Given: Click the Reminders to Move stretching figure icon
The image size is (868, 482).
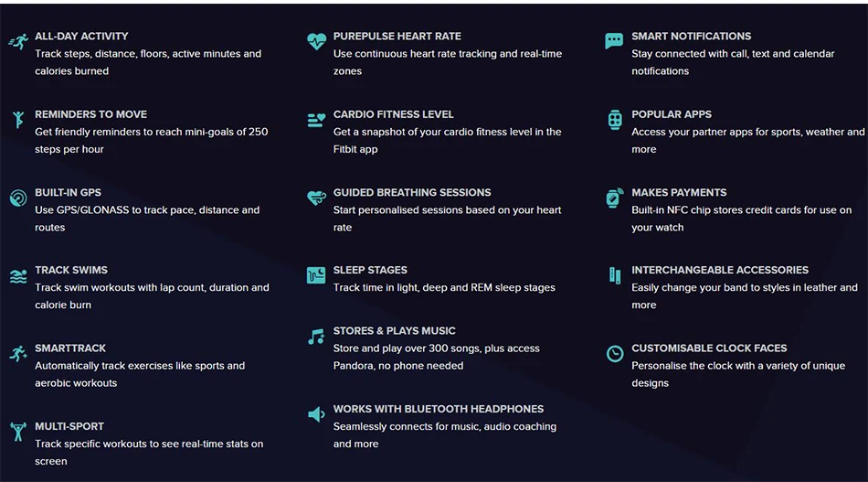Looking at the screenshot, I should click(18, 119).
